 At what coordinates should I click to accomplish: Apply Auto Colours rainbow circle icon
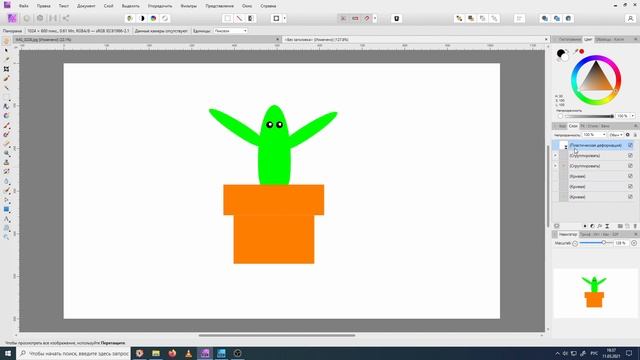pos(153,18)
